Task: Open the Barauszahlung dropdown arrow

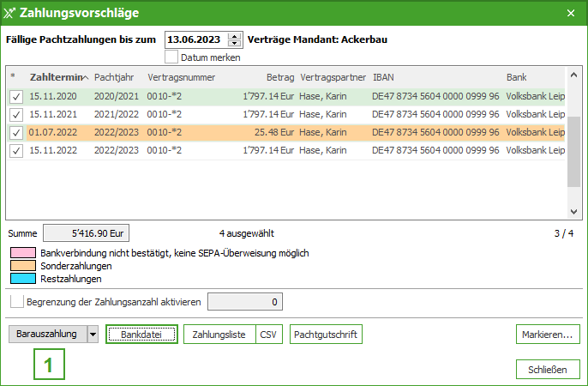Action: [93, 334]
